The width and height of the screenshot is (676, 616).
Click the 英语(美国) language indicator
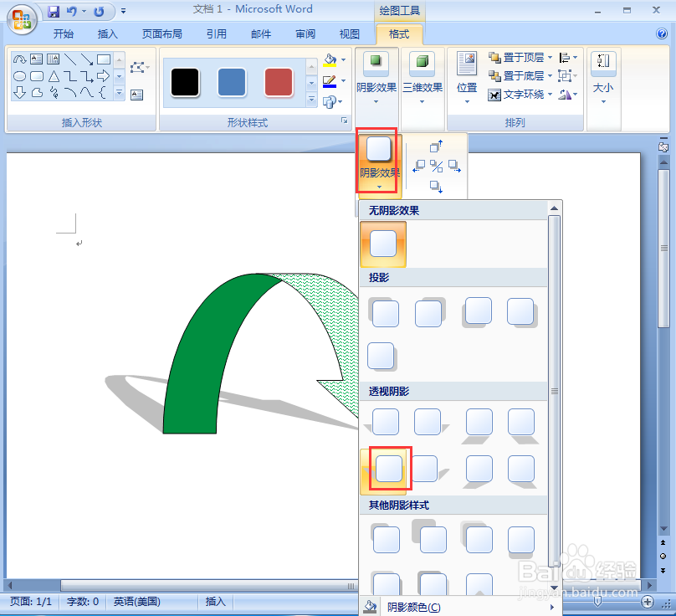(x=137, y=601)
